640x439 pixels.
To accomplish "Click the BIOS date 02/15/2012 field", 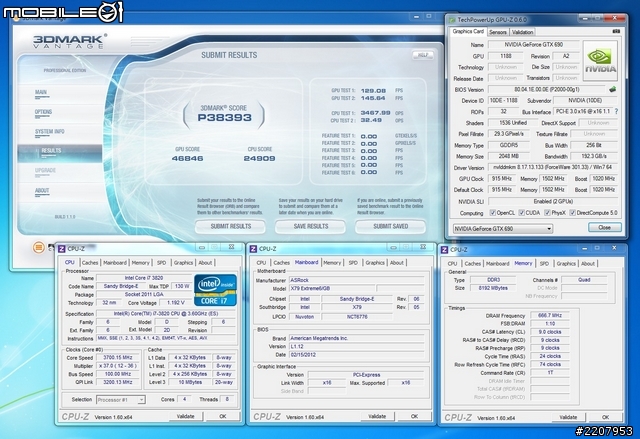I will (x=357, y=355).
